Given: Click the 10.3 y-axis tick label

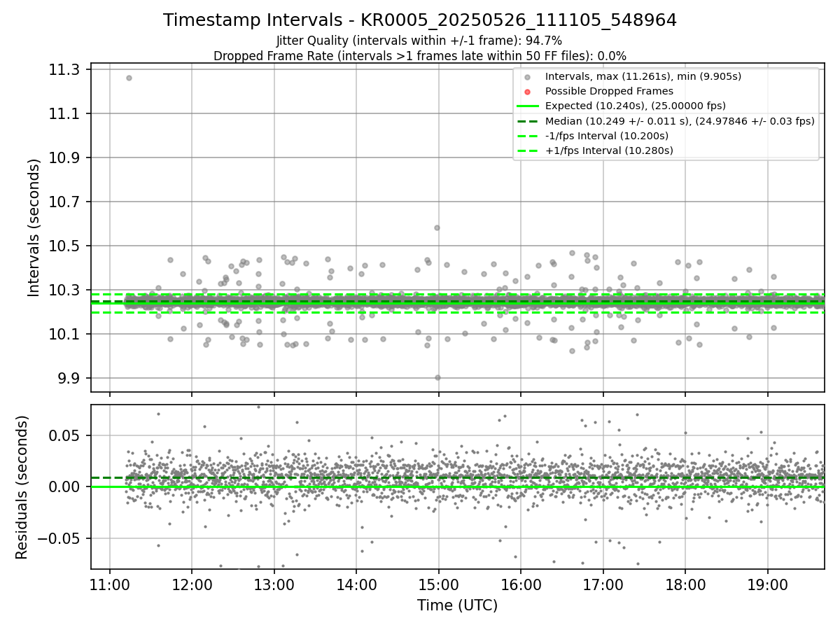Looking at the screenshot, I should (66, 290).
